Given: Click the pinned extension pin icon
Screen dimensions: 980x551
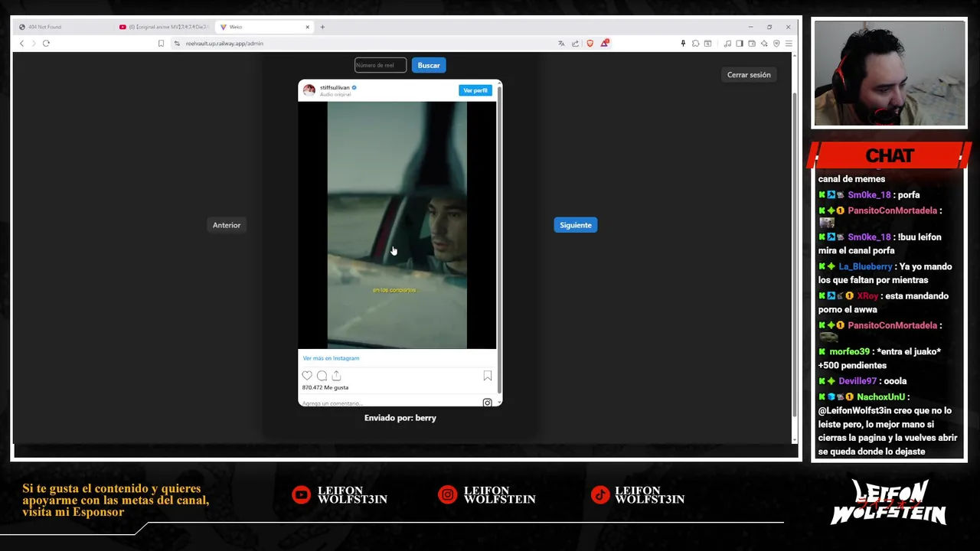Looking at the screenshot, I should point(683,44).
